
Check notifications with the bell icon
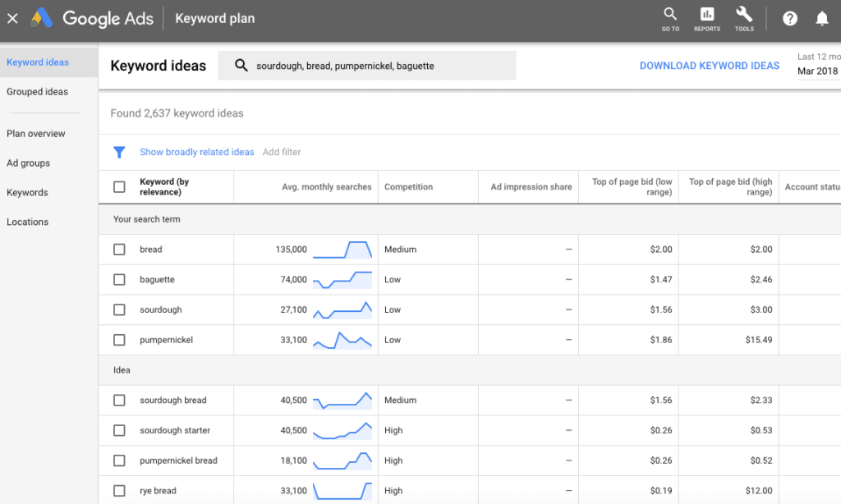[822, 17]
